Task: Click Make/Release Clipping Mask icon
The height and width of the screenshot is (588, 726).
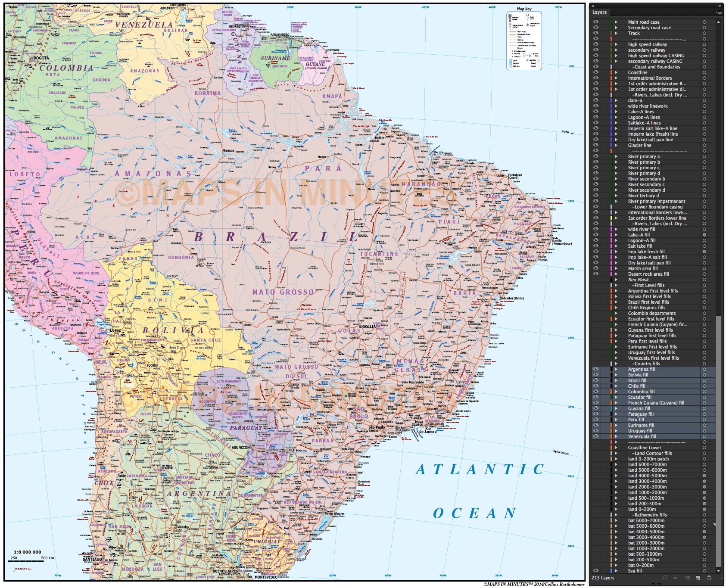Action: click(675, 578)
